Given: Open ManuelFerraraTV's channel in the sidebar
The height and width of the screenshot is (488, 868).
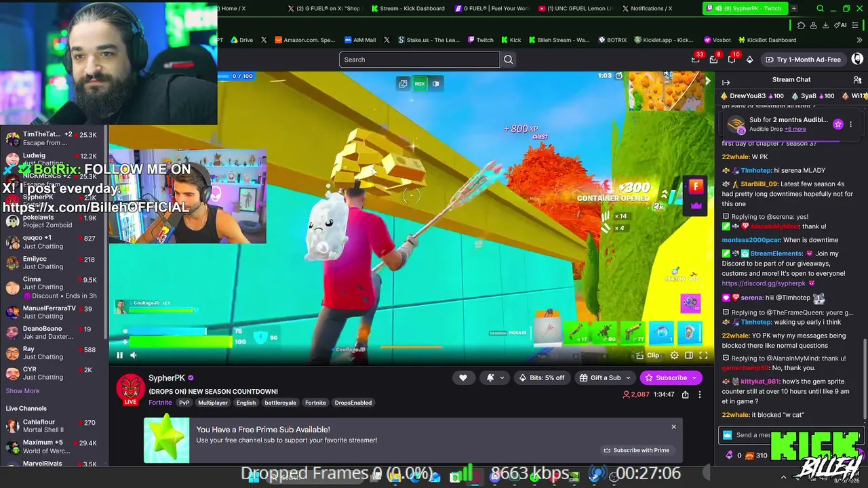Looking at the screenshot, I should click(x=53, y=312).
